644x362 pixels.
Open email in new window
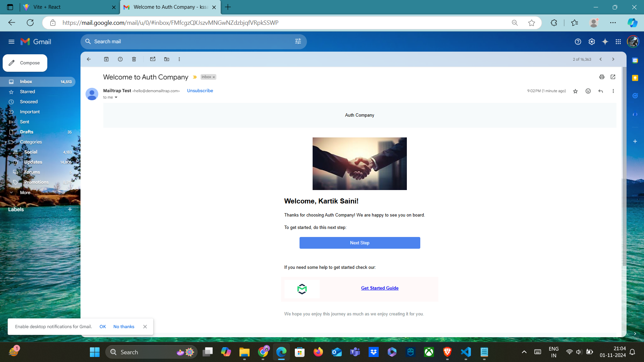[613, 77]
